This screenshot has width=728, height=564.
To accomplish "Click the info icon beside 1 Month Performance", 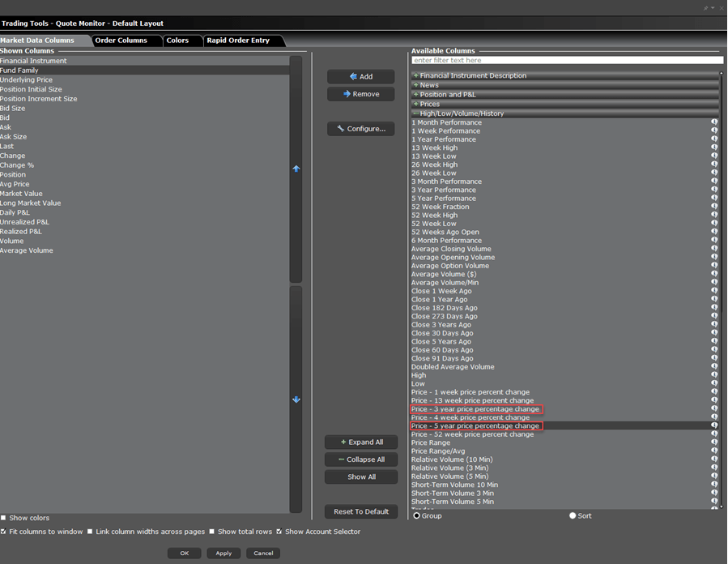I will click(x=714, y=122).
